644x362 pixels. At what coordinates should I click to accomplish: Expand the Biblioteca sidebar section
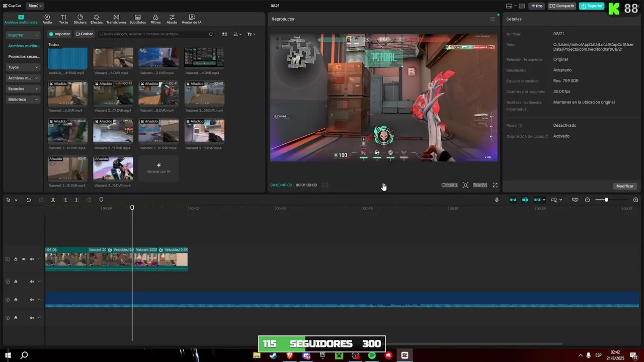[23, 100]
